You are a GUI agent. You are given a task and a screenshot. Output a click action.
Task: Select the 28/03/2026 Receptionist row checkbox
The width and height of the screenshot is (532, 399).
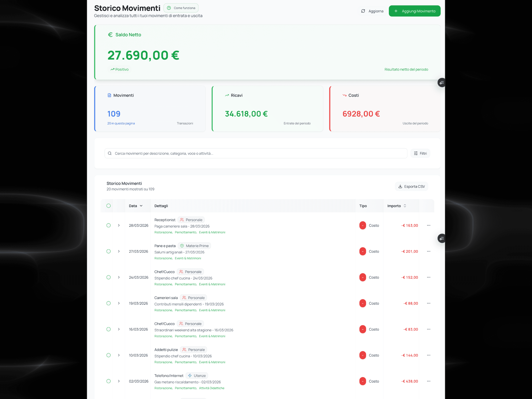coord(108,225)
